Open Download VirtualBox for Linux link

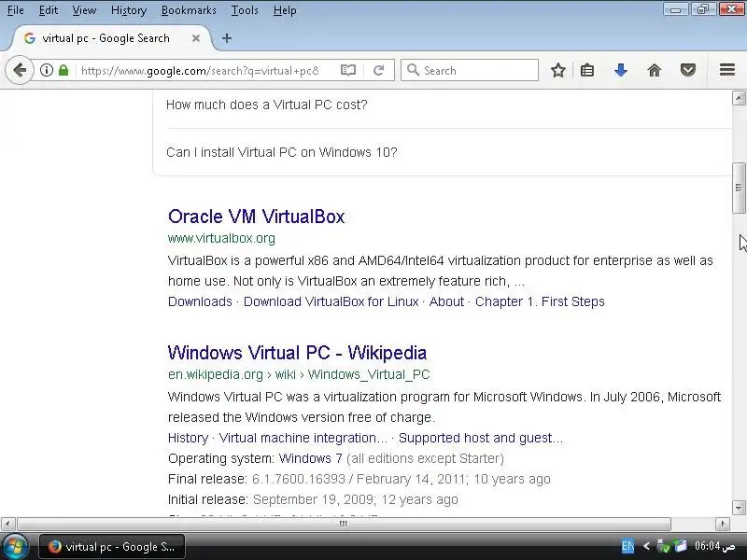pos(331,301)
